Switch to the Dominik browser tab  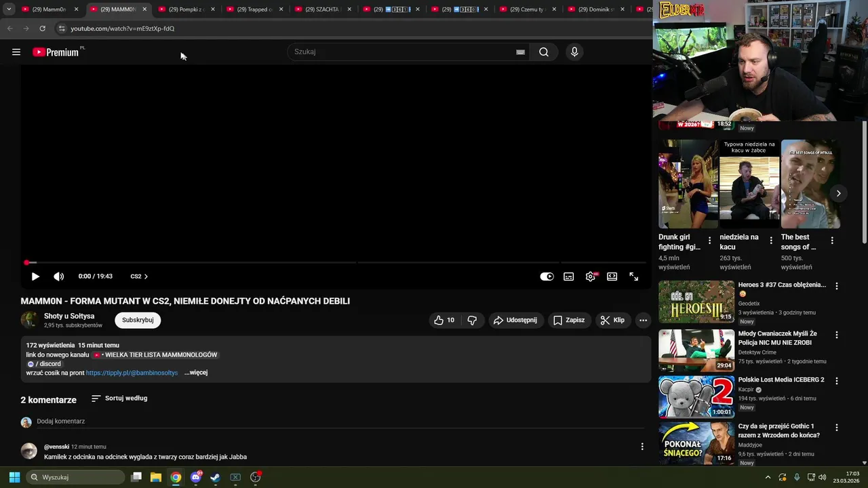tap(595, 9)
